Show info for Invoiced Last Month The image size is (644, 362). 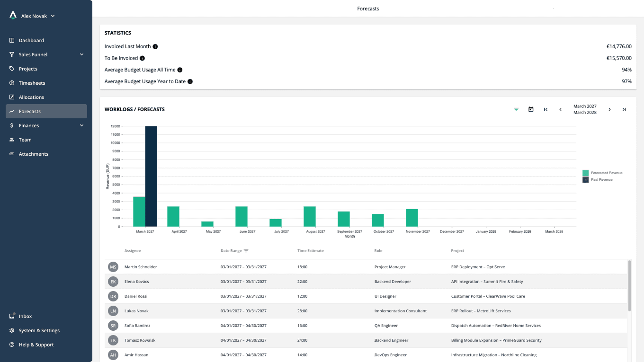pos(155,46)
